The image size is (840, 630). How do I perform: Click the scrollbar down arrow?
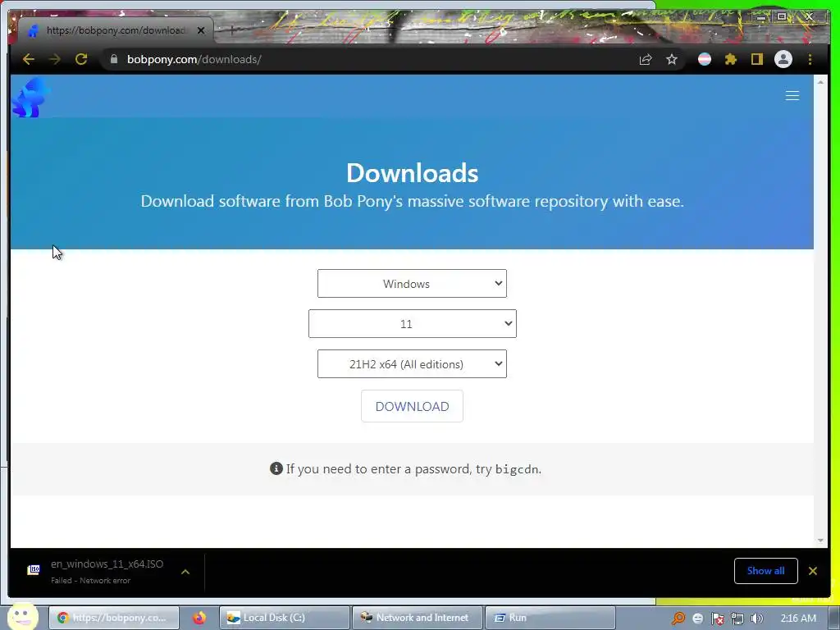[x=820, y=541]
